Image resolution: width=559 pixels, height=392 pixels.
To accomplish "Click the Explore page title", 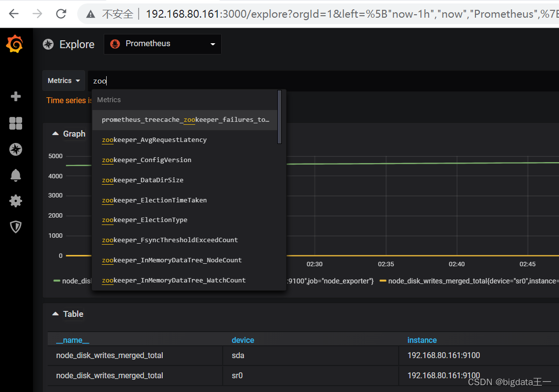I will point(77,45).
